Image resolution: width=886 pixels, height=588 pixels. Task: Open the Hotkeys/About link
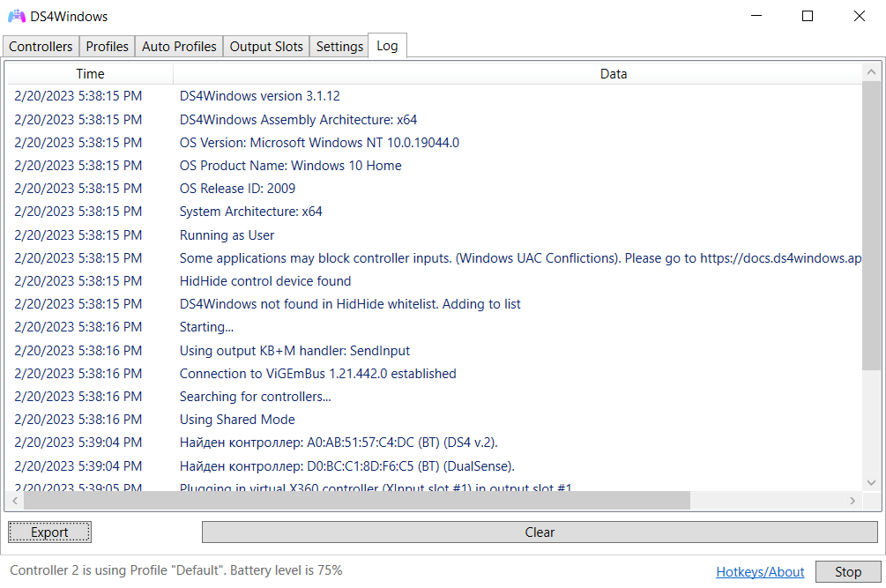tap(760, 571)
